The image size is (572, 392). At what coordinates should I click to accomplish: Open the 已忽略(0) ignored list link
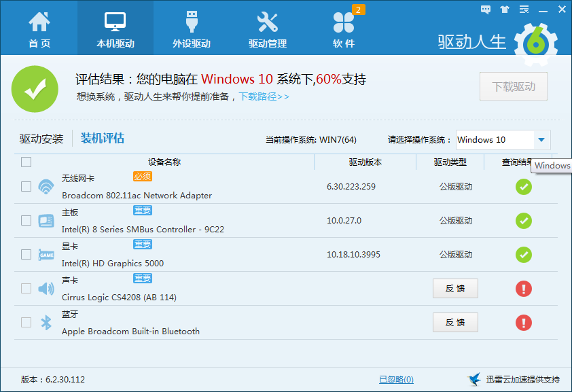(396, 380)
